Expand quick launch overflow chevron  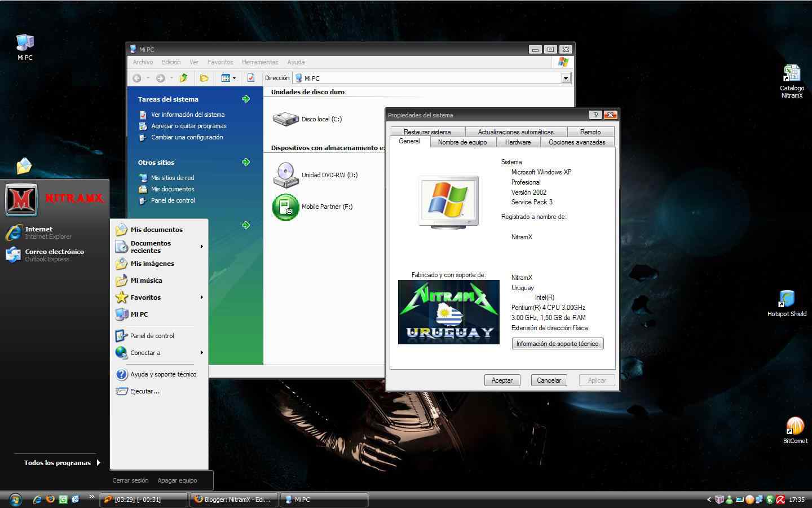pos(91,497)
